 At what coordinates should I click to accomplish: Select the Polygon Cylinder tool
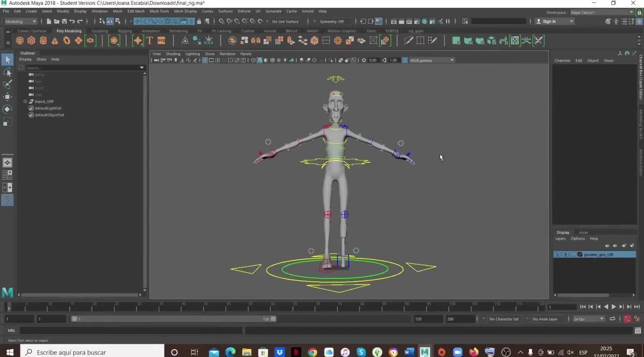[x=43, y=40]
